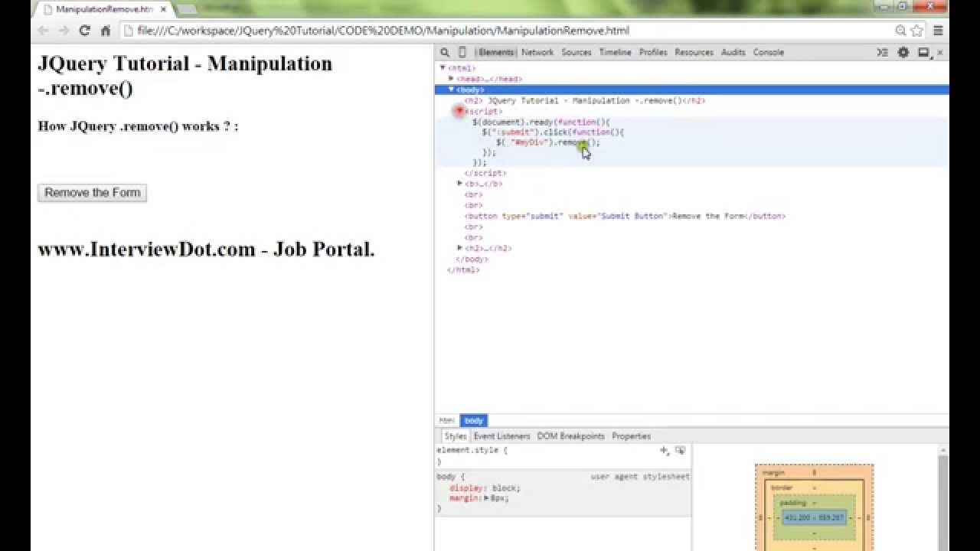Collapse the body node
This screenshot has width=980, height=551.
[451, 90]
